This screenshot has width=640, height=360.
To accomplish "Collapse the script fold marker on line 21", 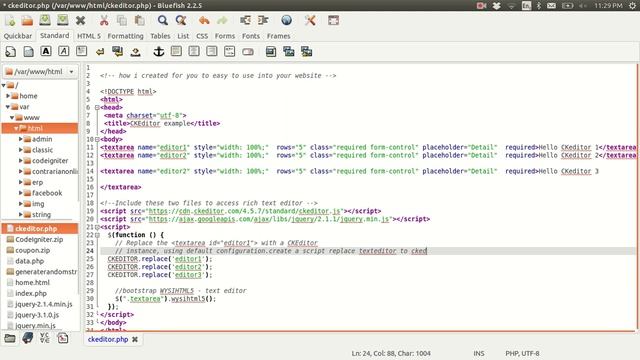I will pyautogui.click(x=97, y=227).
